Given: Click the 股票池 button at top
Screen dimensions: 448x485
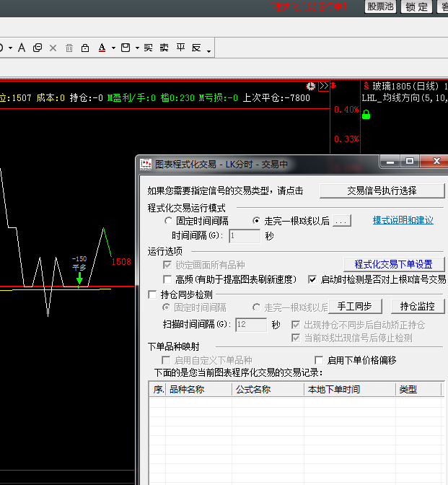Looking at the screenshot, I should pos(380,6).
